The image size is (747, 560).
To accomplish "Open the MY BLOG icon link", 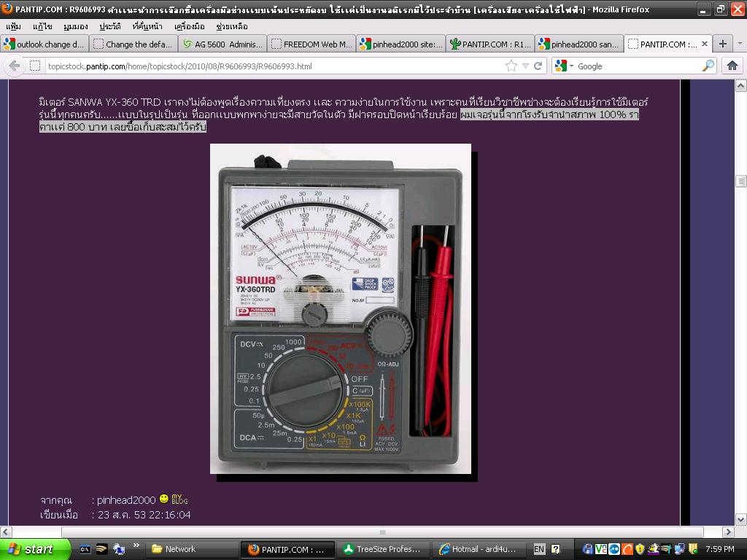I will (x=179, y=499).
